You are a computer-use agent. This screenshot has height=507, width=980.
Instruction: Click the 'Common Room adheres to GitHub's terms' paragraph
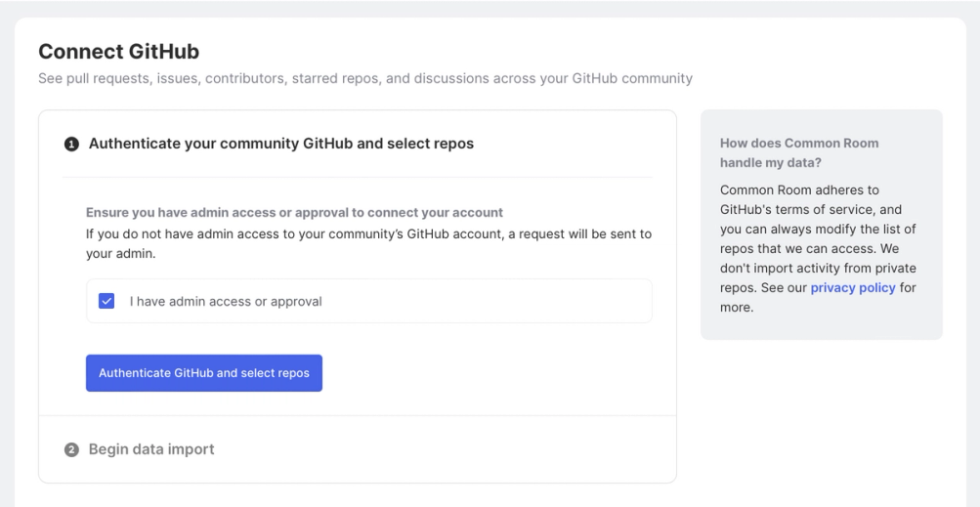click(x=818, y=248)
